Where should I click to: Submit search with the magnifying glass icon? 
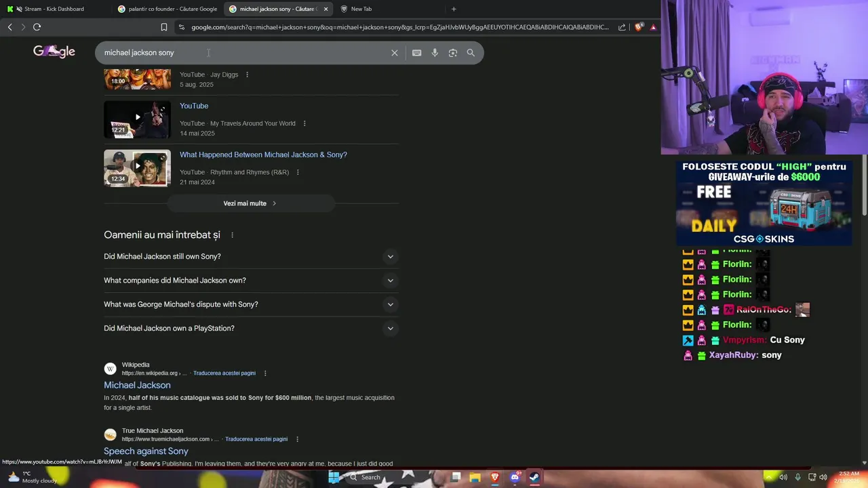tap(471, 53)
